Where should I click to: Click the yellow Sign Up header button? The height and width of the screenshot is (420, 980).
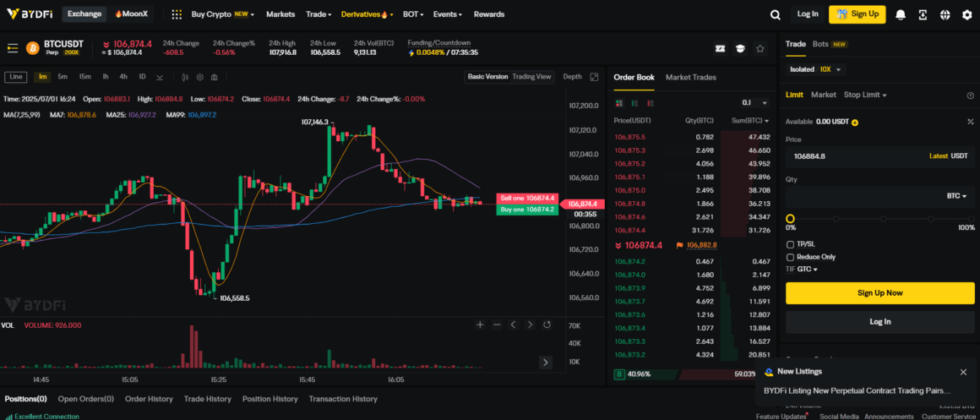857,14
